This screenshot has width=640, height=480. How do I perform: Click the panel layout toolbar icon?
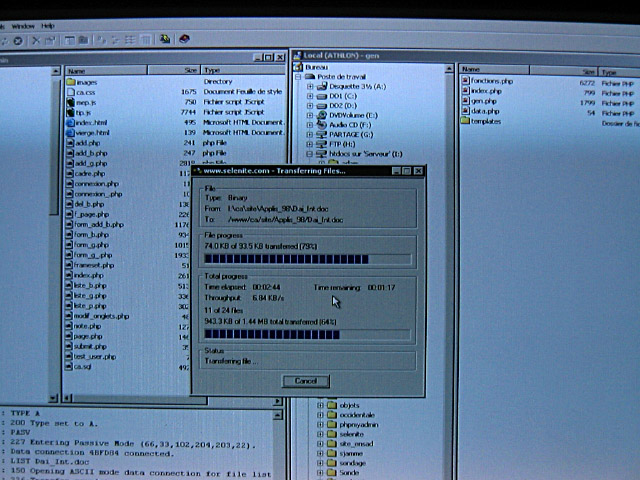click(70, 40)
